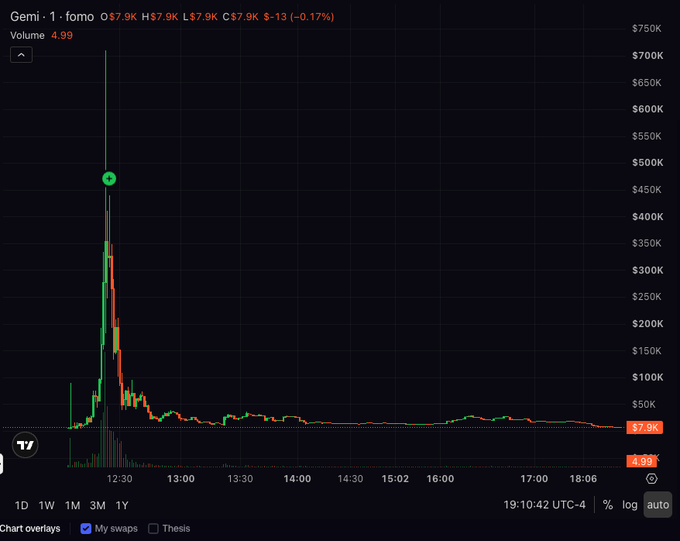Open the TradingView logo link
680x541 pixels.
25,445
